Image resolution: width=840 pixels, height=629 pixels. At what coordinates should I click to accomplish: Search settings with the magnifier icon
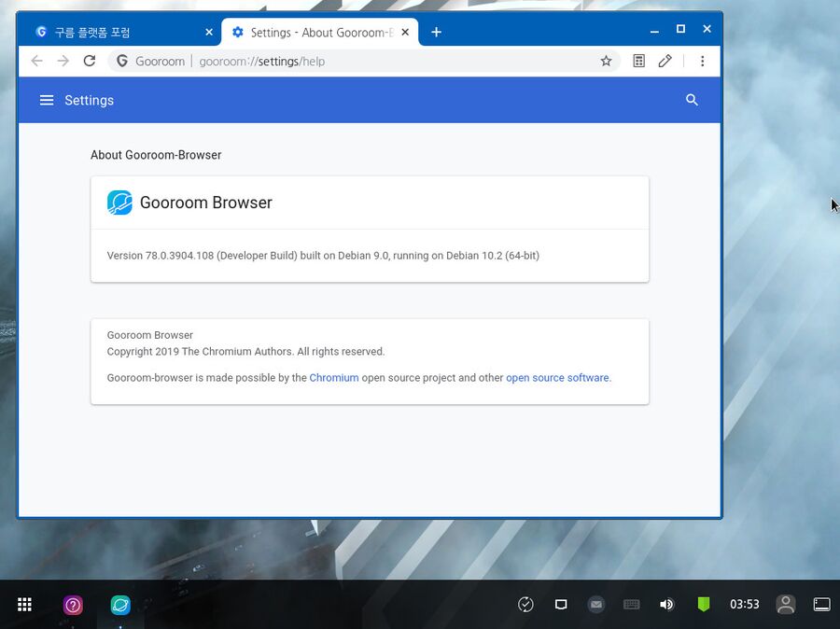[x=692, y=100]
